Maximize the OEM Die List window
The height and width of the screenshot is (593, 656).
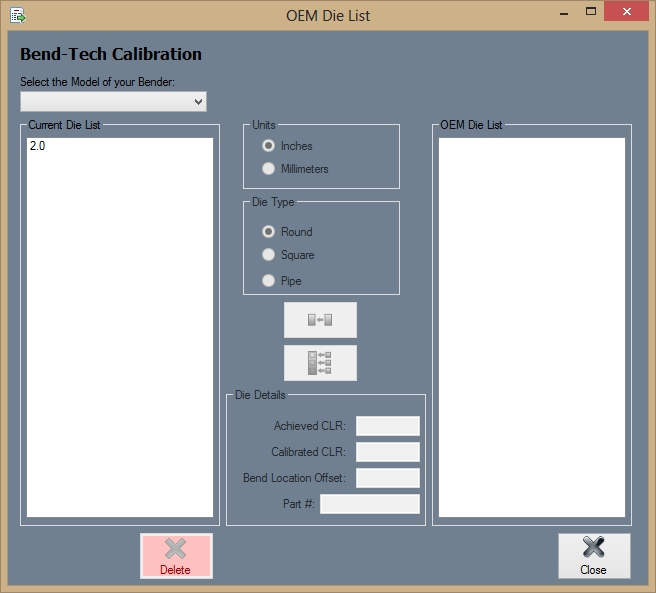click(x=591, y=12)
